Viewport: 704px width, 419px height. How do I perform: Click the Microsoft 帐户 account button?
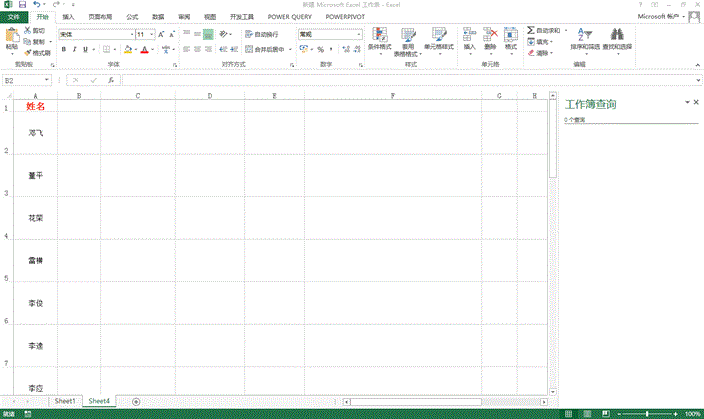[x=662, y=17]
